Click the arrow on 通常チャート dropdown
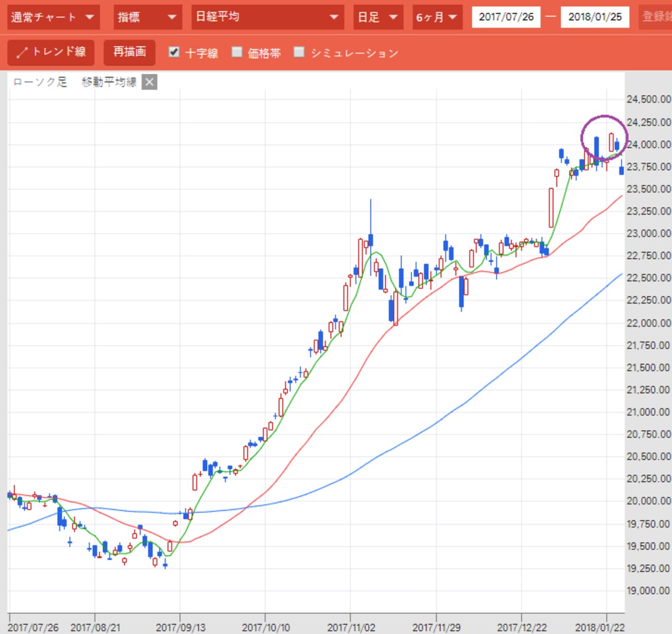Image resolution: width=672 pixels, height=634 pixels. point(90,17)
